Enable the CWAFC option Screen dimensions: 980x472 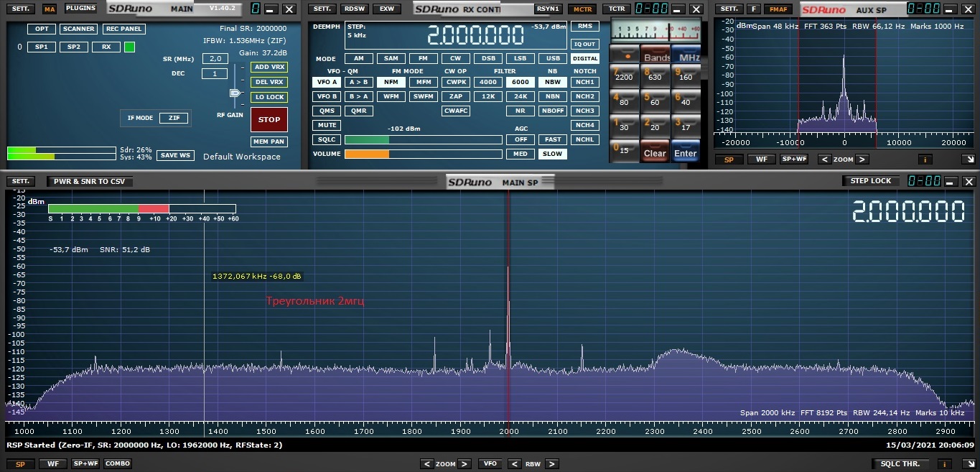456,111
